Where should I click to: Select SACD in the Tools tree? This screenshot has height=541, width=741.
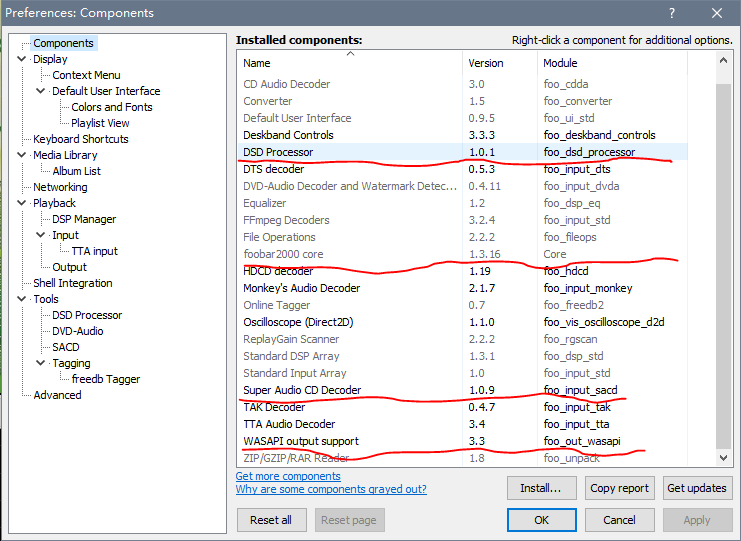pyautogui.click(x=66, y=347)
